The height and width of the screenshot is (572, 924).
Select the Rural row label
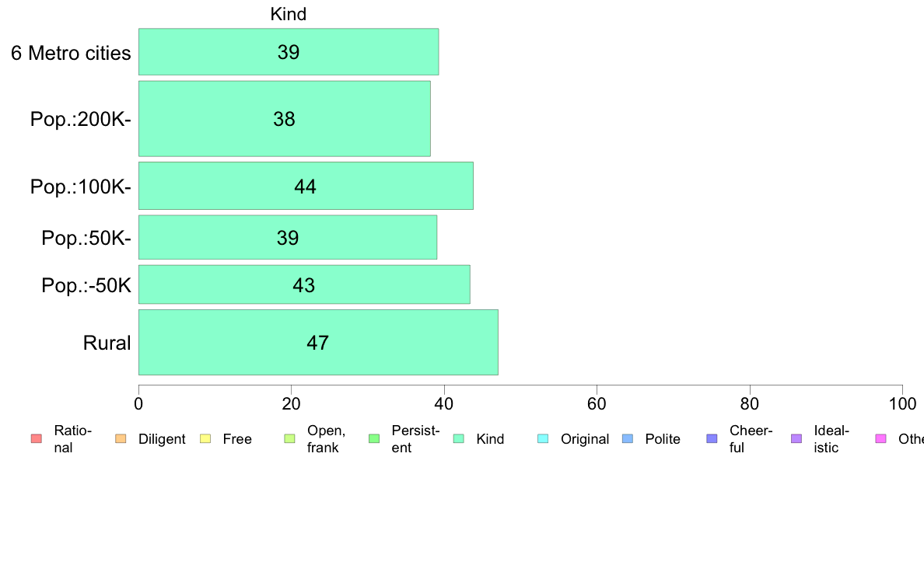(x=107, y=343)
